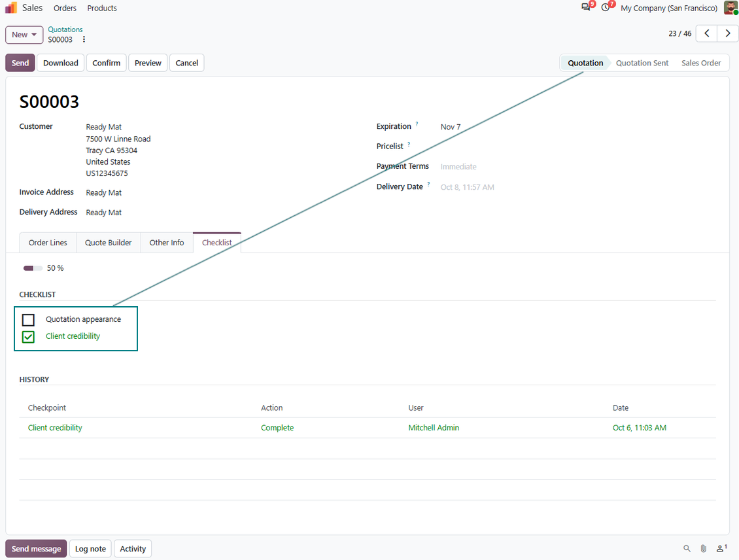Confirm the quotation
This screenshot has height=560, width=739.
pos(107,63)
